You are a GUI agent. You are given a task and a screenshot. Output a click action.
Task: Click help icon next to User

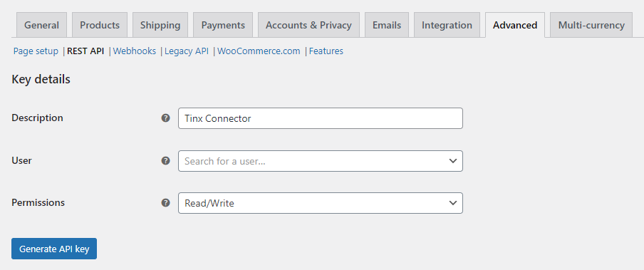pyautogui.click(x=165, y=161)
